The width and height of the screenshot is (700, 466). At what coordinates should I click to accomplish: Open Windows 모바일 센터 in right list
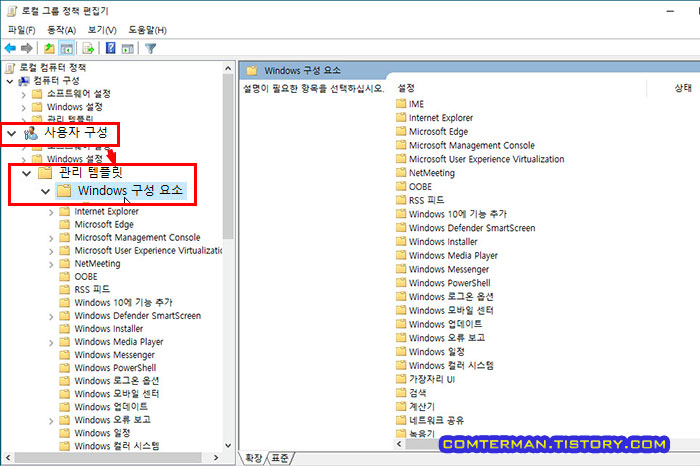[451, 311]
